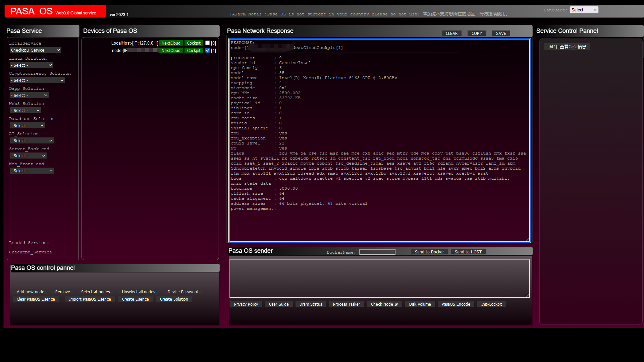Focus the Pasa OS sender text area
This screenshot has height=362, width=644.
tap(380, 278)
